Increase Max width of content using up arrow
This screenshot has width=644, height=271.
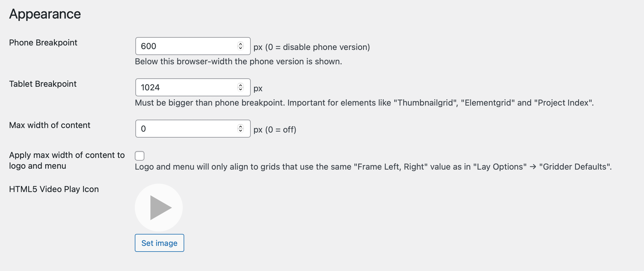(x=241, y=127)
